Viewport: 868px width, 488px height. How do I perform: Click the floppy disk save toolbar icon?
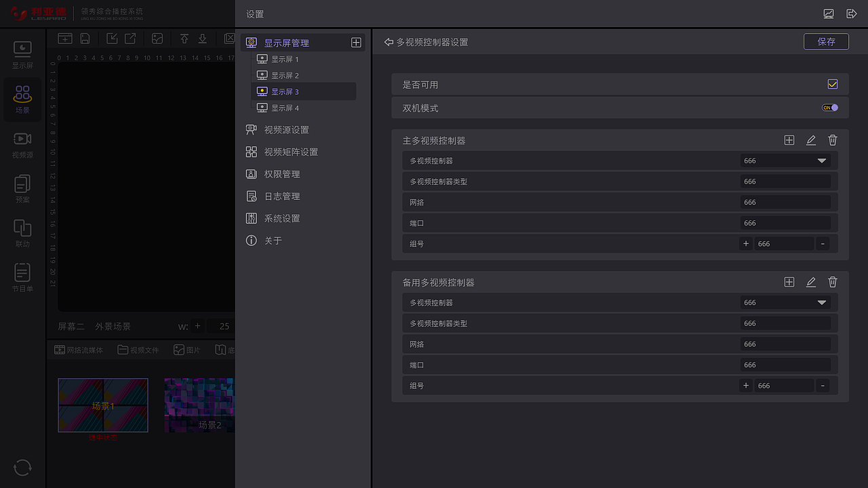85,39
